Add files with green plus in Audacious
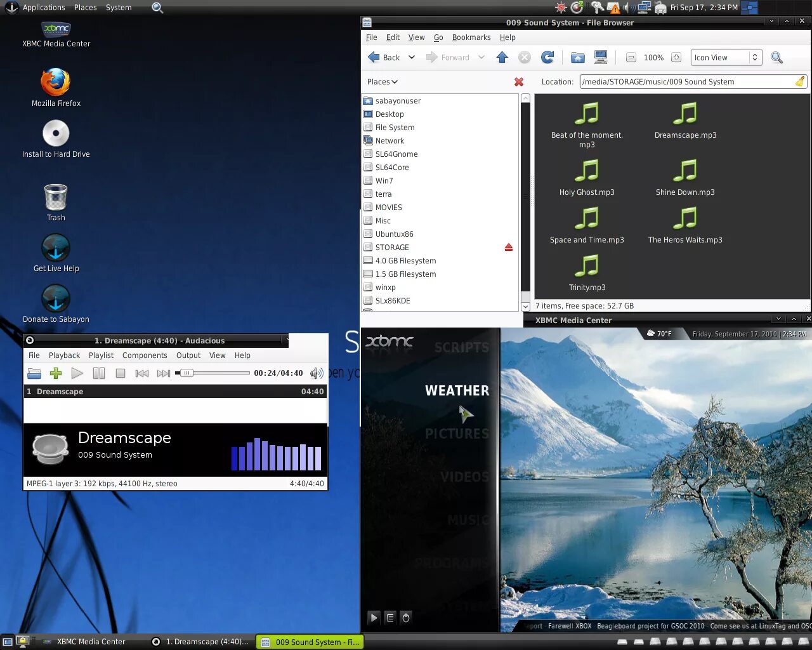The width and height of the screenshot is (812, 650). [56, 373]
